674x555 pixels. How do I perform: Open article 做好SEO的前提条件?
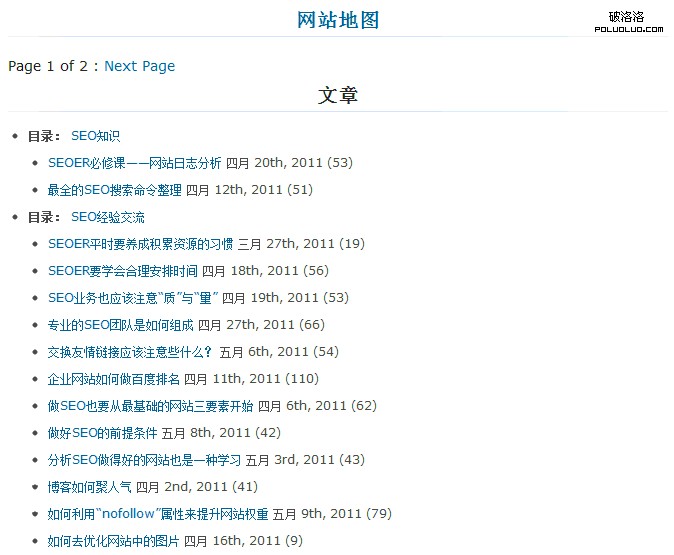pos(102,433)
